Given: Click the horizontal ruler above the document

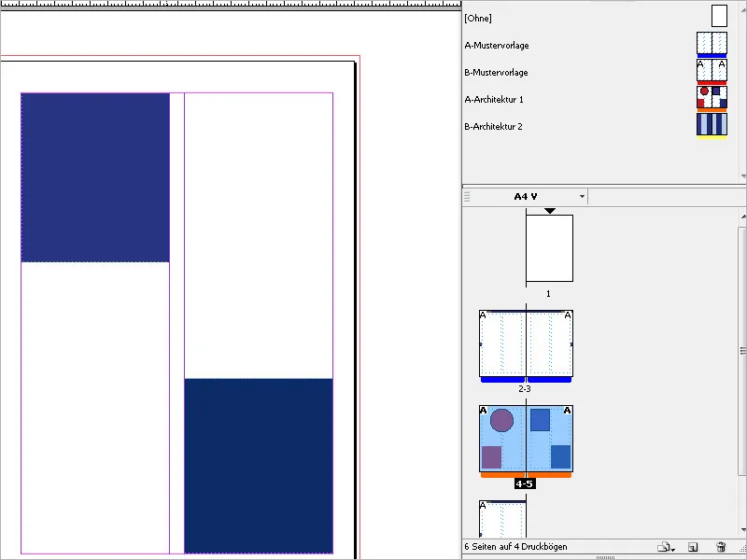Looking at the screenshot, I should 231,5.
